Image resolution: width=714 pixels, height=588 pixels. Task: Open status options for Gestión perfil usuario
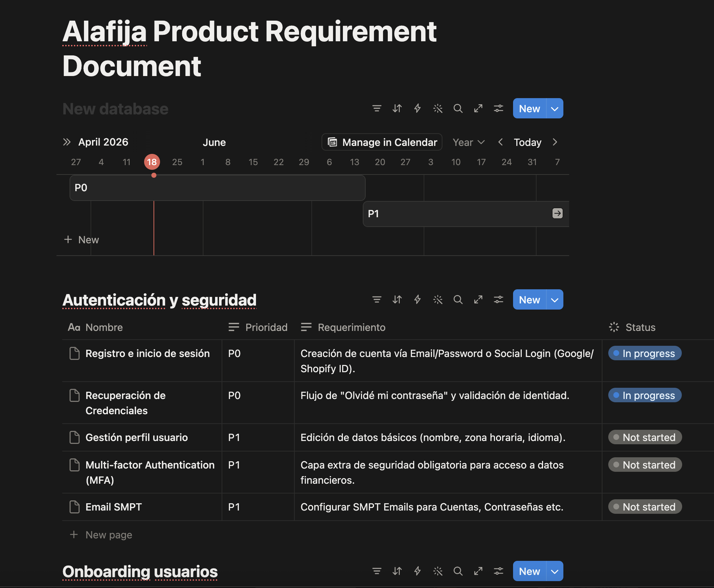pos(645,437)
